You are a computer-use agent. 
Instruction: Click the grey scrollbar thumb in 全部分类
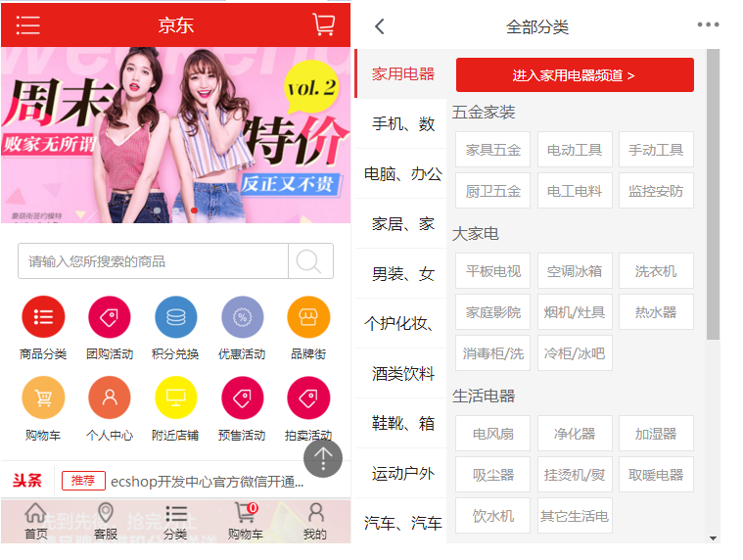coord(713,194)
